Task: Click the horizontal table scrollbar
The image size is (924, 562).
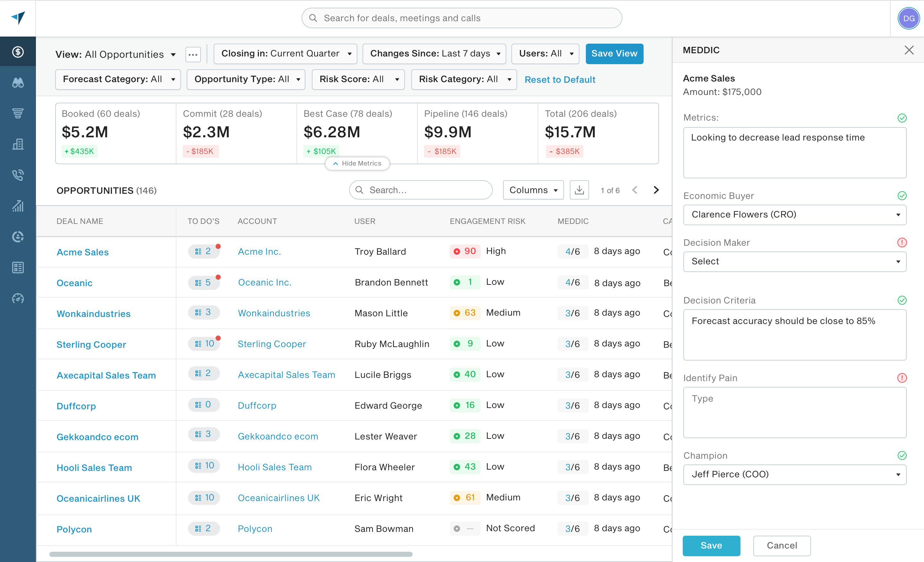Action: pos(231,554)
